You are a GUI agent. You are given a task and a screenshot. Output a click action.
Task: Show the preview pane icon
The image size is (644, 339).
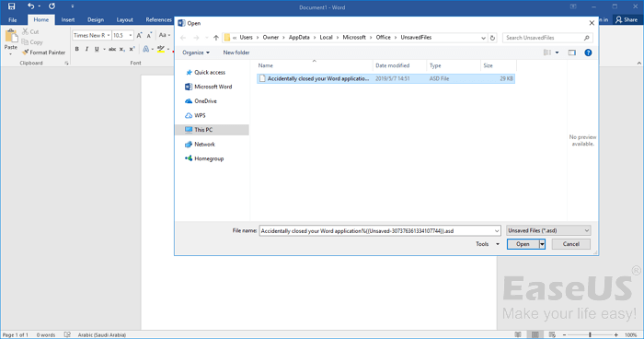point(571,53)
